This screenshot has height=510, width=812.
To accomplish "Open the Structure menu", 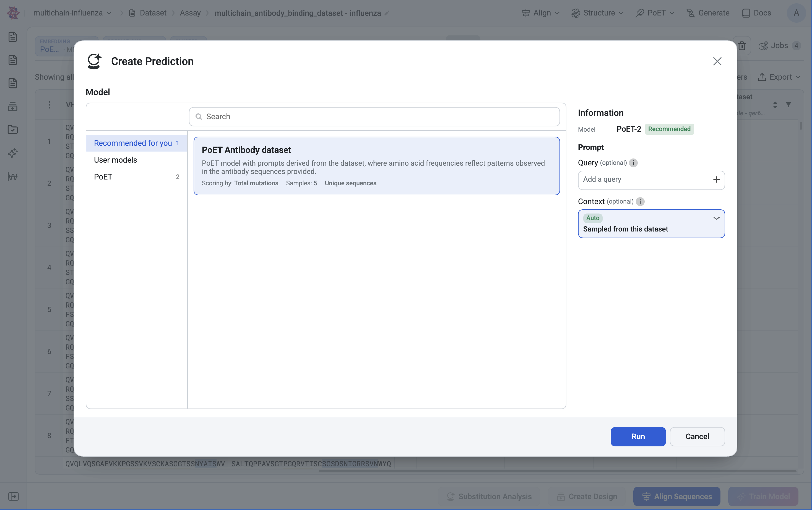I will point(597,13).
